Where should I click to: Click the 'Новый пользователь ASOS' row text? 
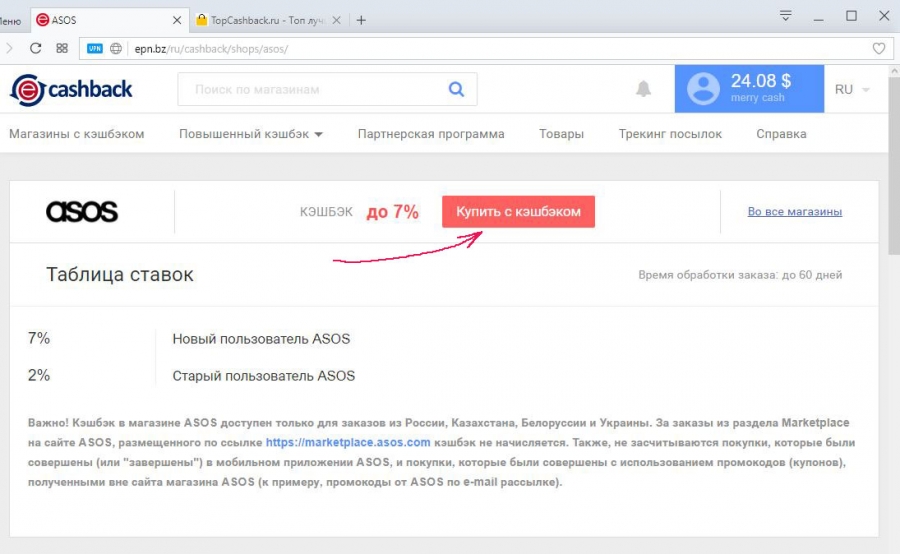[261, 339]
